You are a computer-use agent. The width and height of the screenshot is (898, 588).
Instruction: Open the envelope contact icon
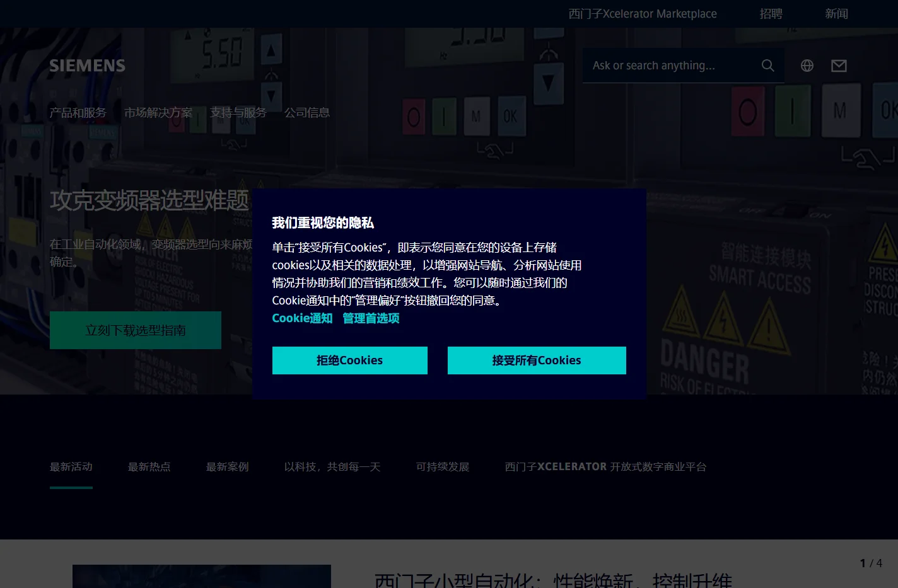tap(839, 66)
